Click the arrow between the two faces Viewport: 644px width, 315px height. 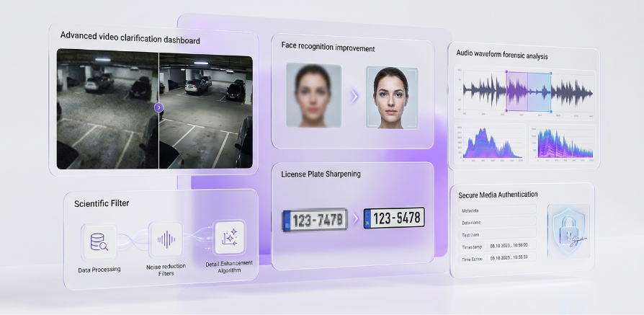(354, 97)
